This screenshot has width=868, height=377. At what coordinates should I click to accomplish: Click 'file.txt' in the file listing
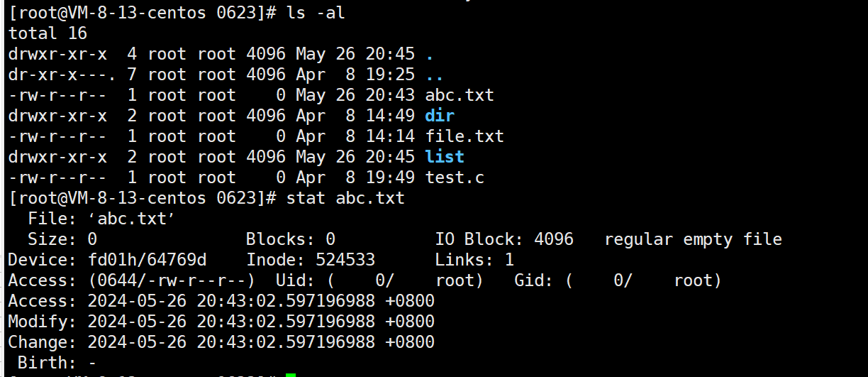tap(464, 136)
